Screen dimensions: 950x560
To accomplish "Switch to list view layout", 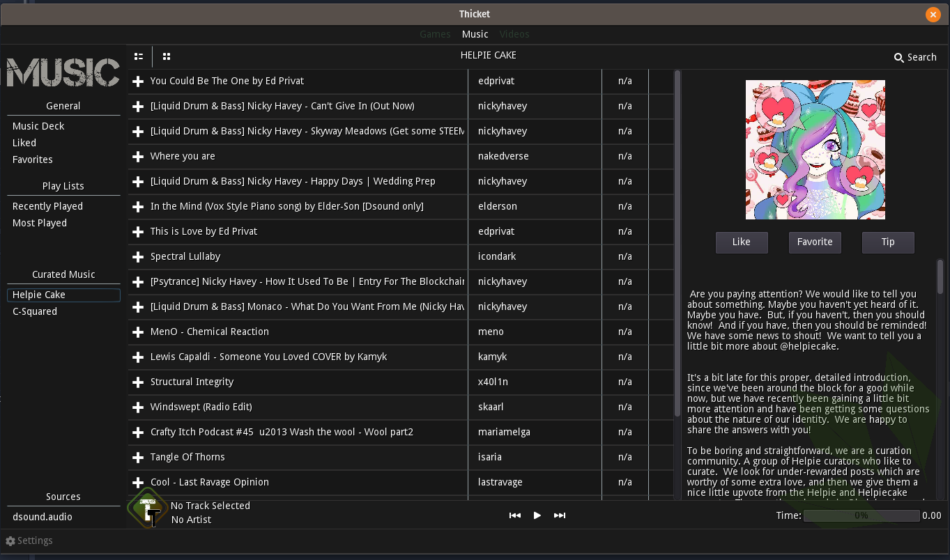I will 139,56.
